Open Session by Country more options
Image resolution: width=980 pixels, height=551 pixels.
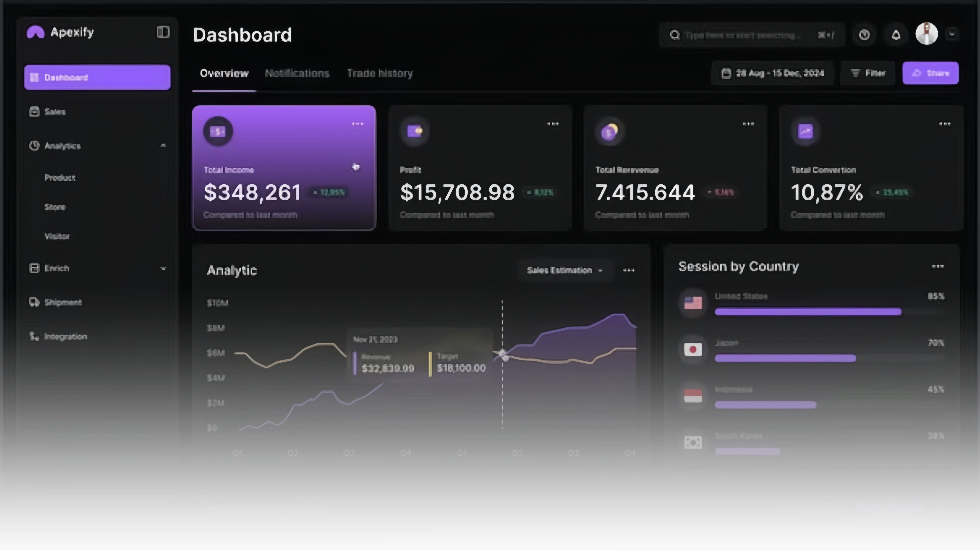click(937, 267)
